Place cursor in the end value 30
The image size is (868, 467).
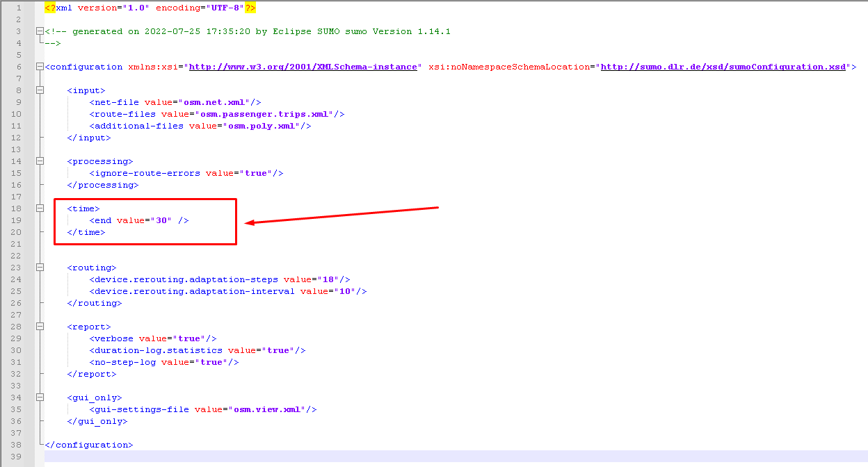[x=163, y=220]
